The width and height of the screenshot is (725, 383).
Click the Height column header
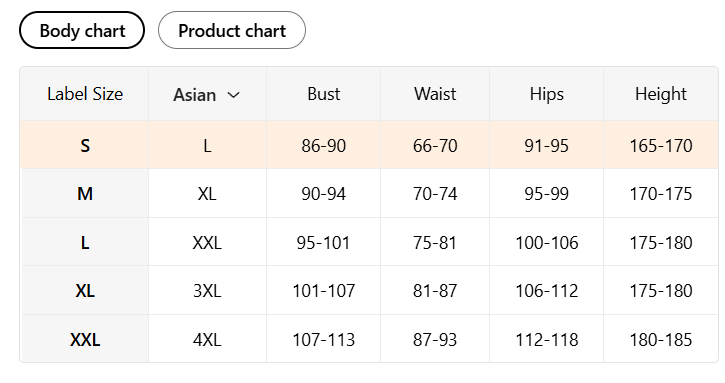click(x=661, y=94)
